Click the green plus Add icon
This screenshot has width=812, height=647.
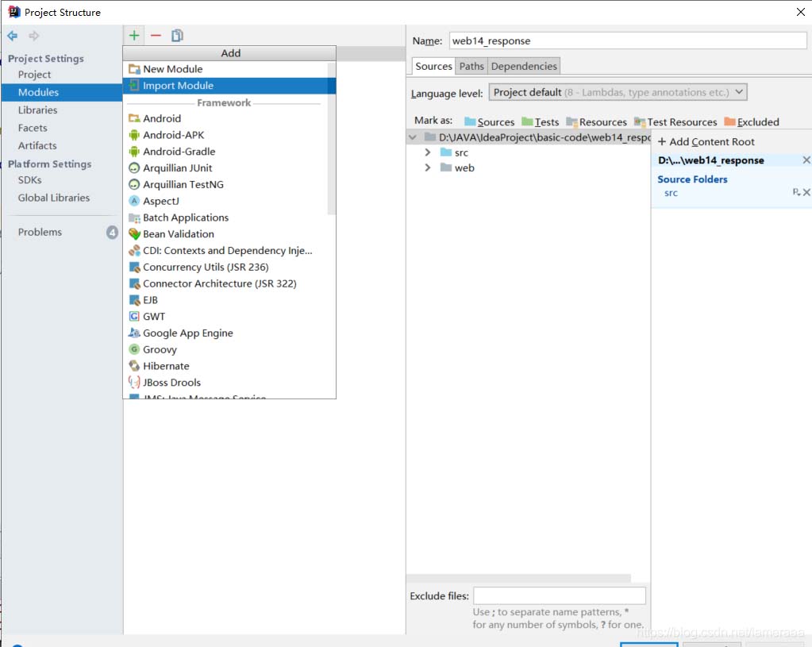[x=134, y=36]
